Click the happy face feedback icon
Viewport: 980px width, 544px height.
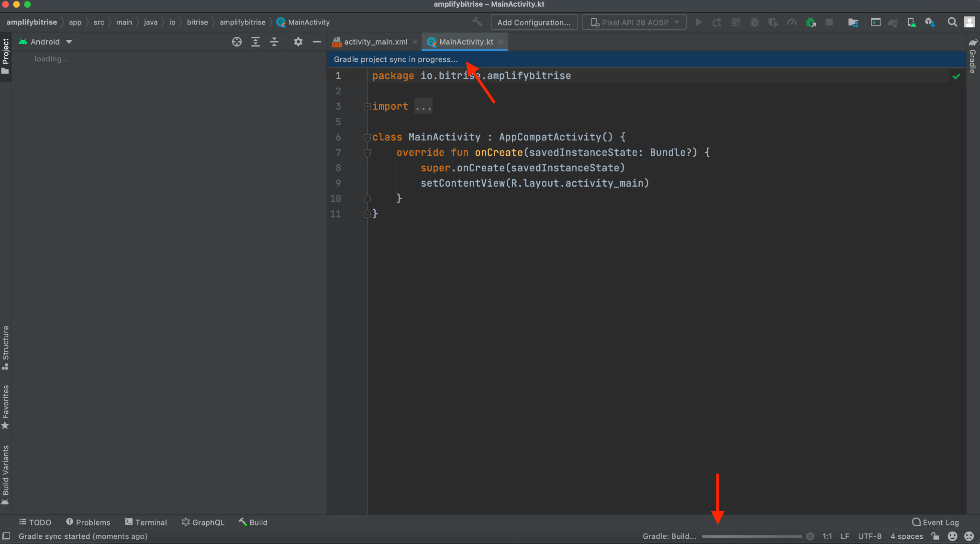point(952,536)
